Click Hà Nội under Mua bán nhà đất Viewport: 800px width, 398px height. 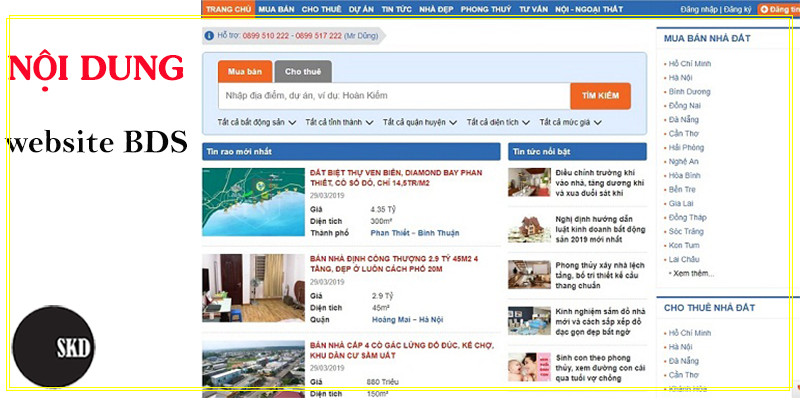(681, 78)
